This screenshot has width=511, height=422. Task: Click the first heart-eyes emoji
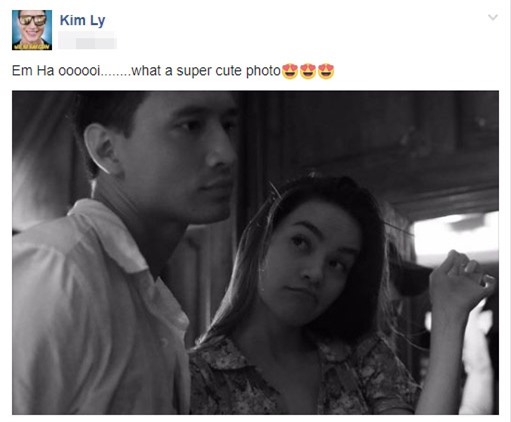click(x=290, y=71)
